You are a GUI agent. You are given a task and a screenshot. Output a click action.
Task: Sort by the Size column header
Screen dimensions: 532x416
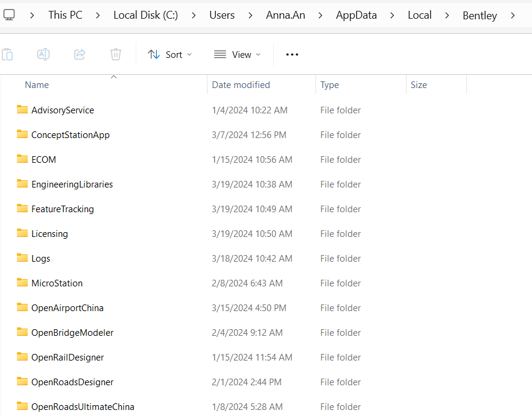click(419, 85)
